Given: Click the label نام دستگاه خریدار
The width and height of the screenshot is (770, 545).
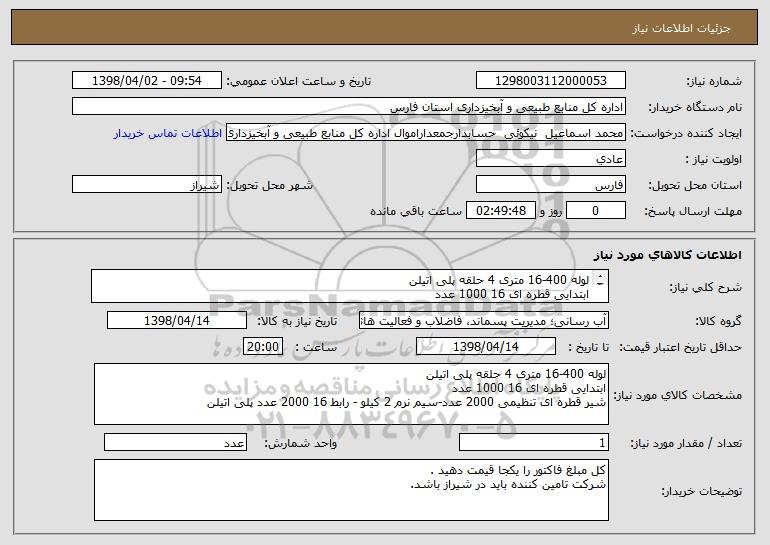Looking at the screenshot, I should (x=695, y=107).
